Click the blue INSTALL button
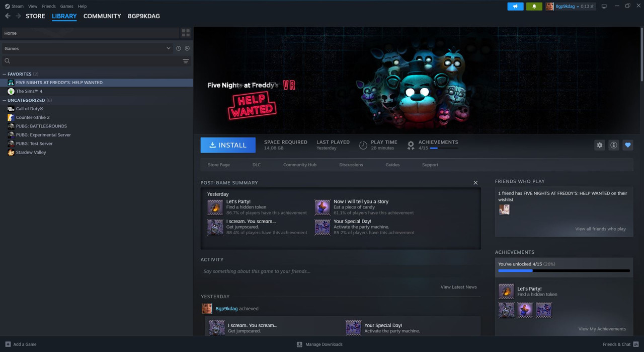The width and height of the screenshot is (644, 352). [x=228, y=145]
